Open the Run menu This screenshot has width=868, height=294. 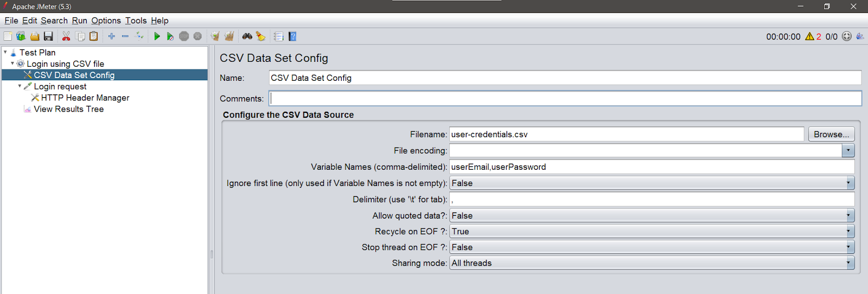click(79, 21)
